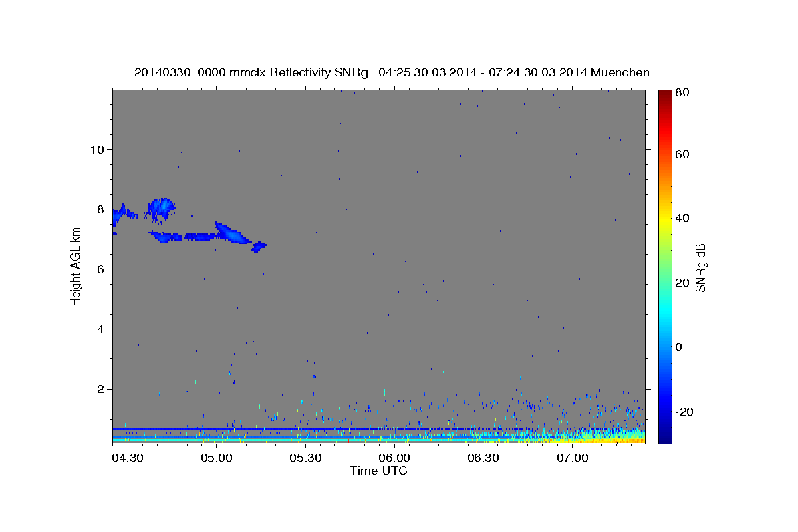Click the 'Time UTC' axis label
Viewport: 798px width, 532px height.
[x=378, y=471]
